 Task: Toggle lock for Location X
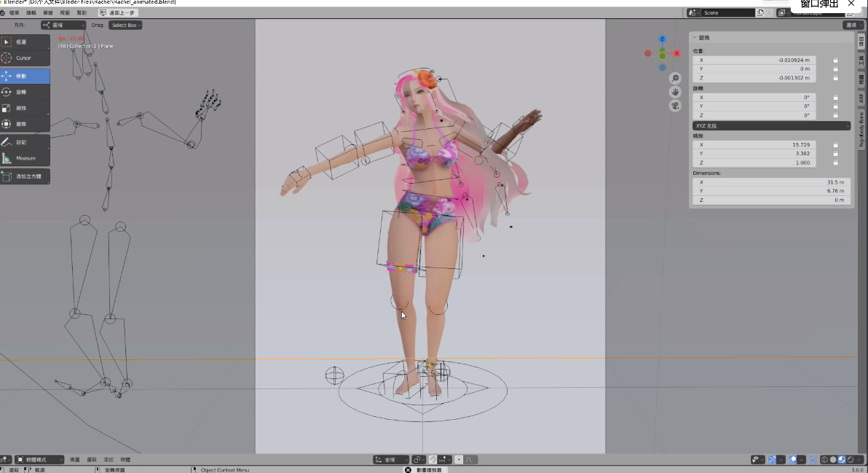[835, 60]
